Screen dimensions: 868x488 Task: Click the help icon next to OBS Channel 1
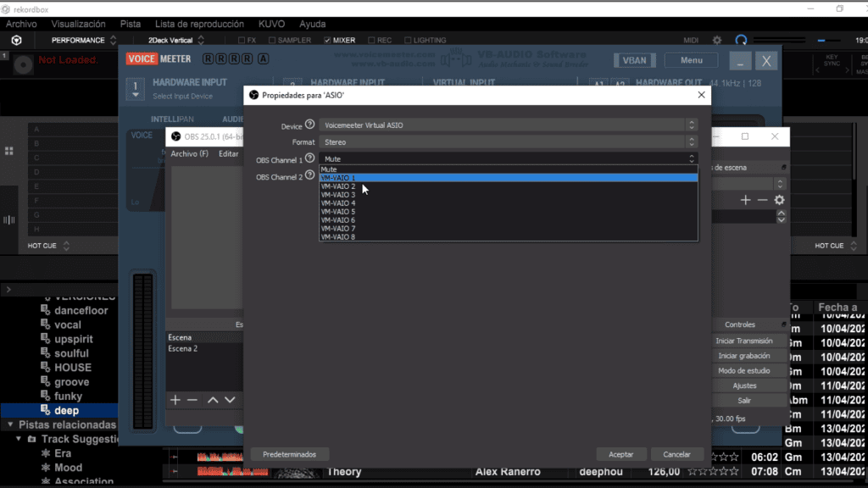tap(310, 158)
